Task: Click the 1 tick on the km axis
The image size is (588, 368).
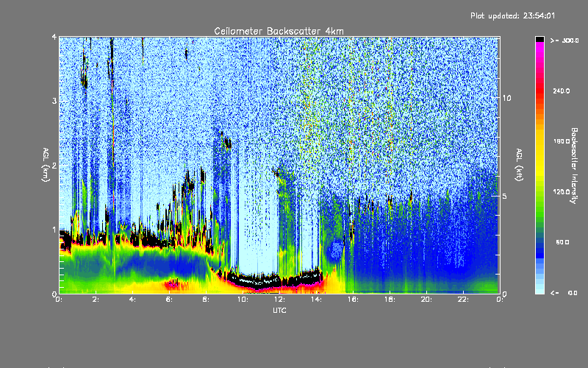Action: (54, 230)
